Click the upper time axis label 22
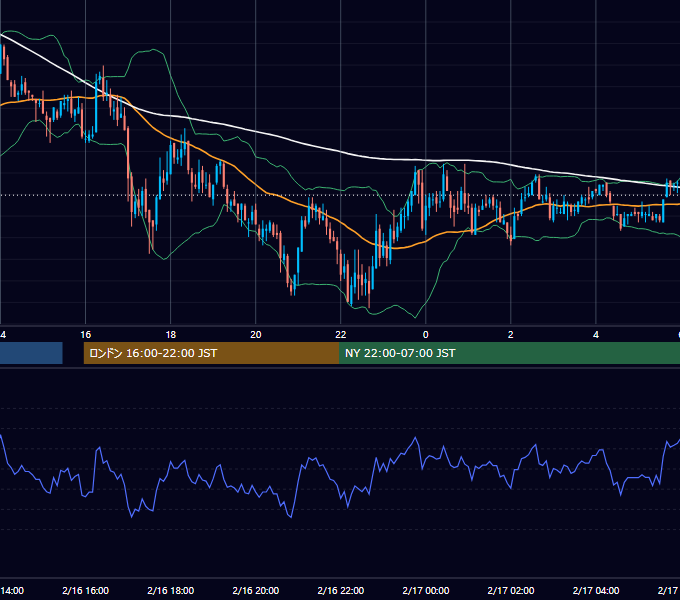 click(341, 335)
